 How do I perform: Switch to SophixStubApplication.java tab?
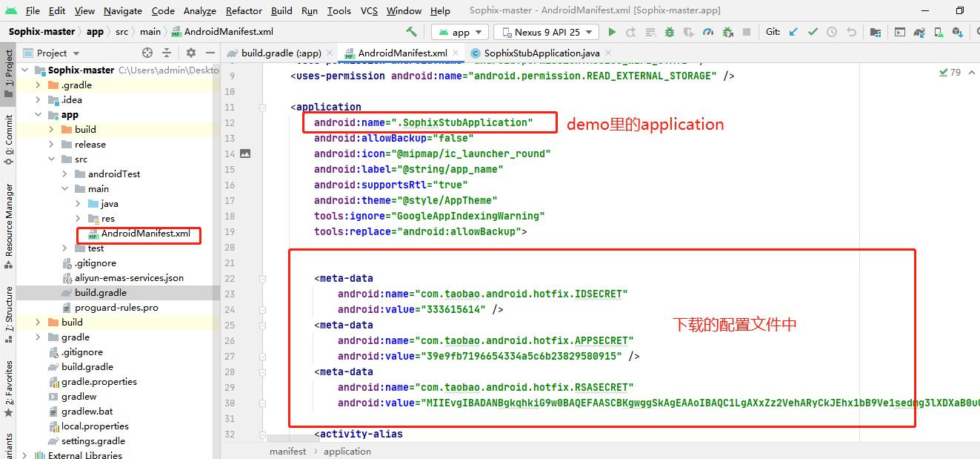coord(540,53)
